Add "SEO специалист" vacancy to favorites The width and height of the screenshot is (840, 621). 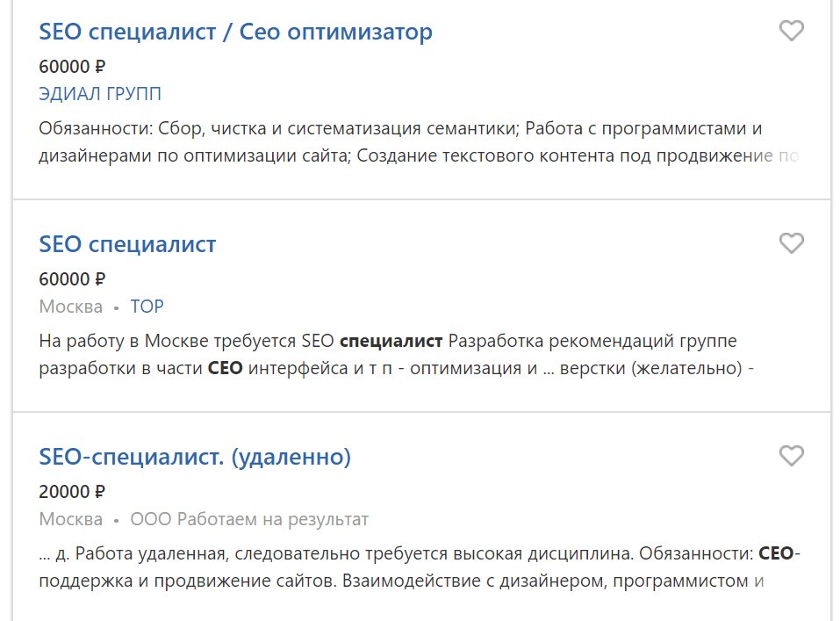(791, 243)
